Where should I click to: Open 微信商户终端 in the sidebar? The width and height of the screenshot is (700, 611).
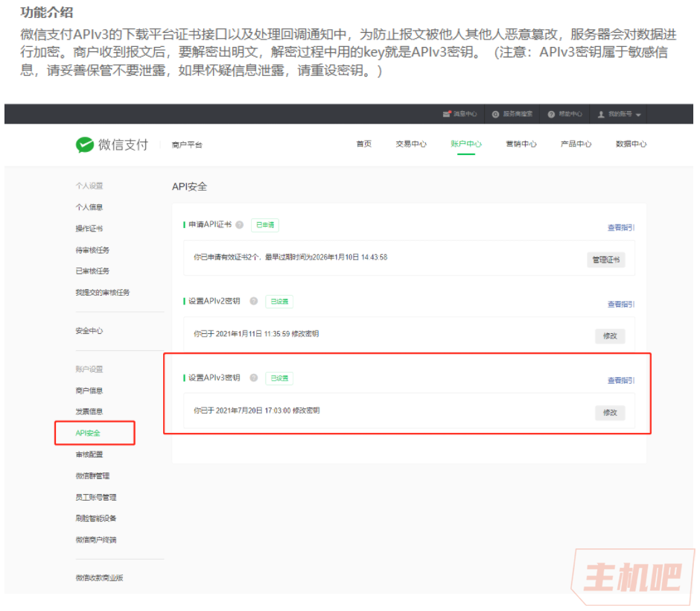pyautogui.click(x=96, y=540)
